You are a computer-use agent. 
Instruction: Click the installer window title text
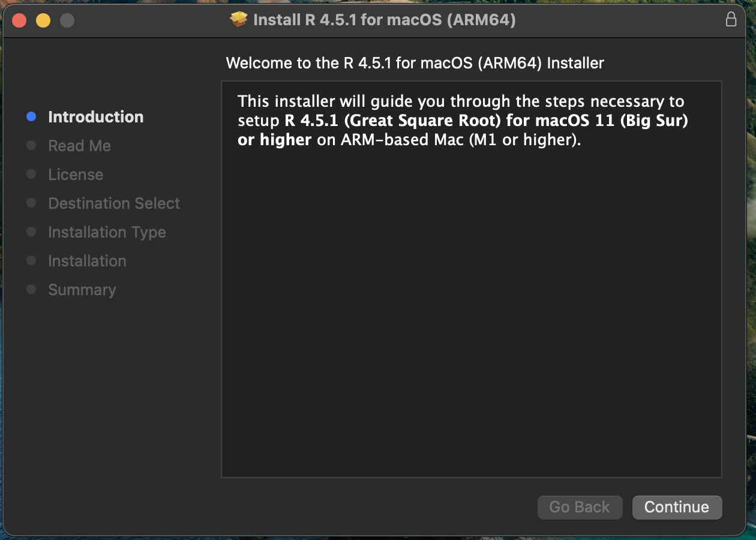coord(385,20)
